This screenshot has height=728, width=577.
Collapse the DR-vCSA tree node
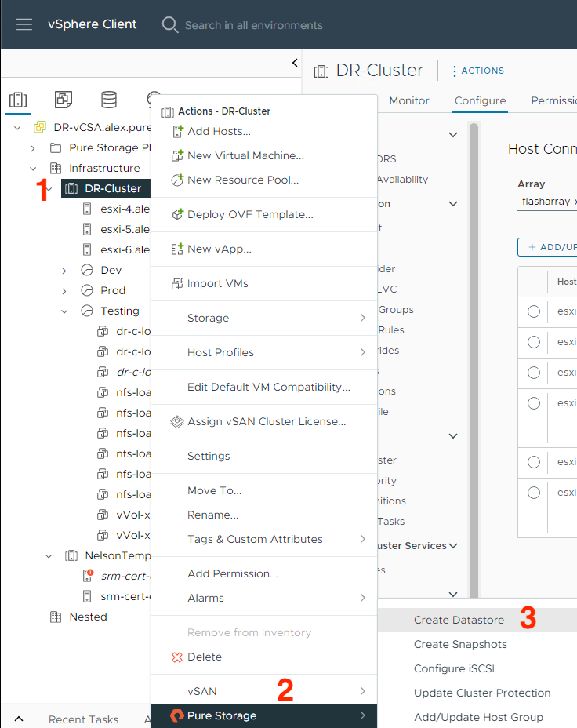point(17,127)
